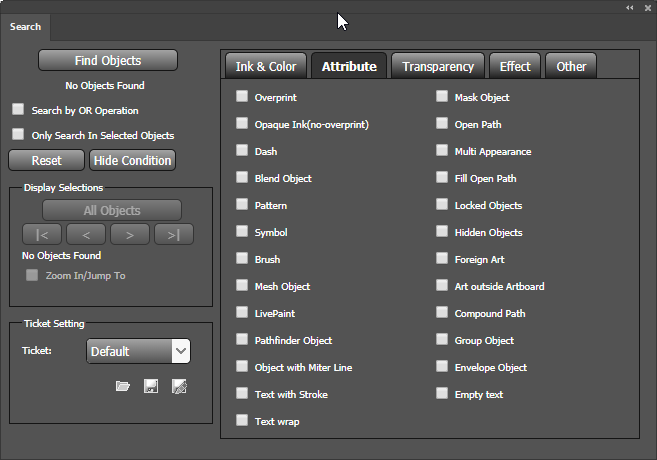Open the Transparency tab
Image resolution: width=657 pixels, height=460 pixels.
point(437,67)
